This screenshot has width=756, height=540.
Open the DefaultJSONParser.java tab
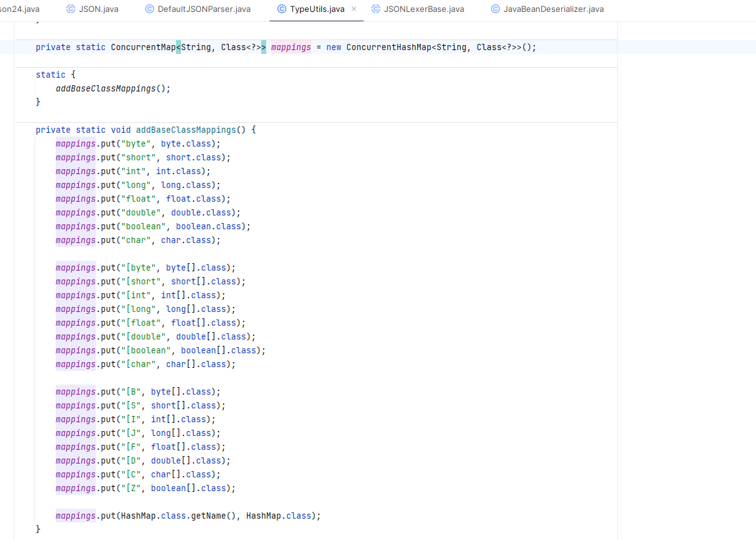pos(197,9)
